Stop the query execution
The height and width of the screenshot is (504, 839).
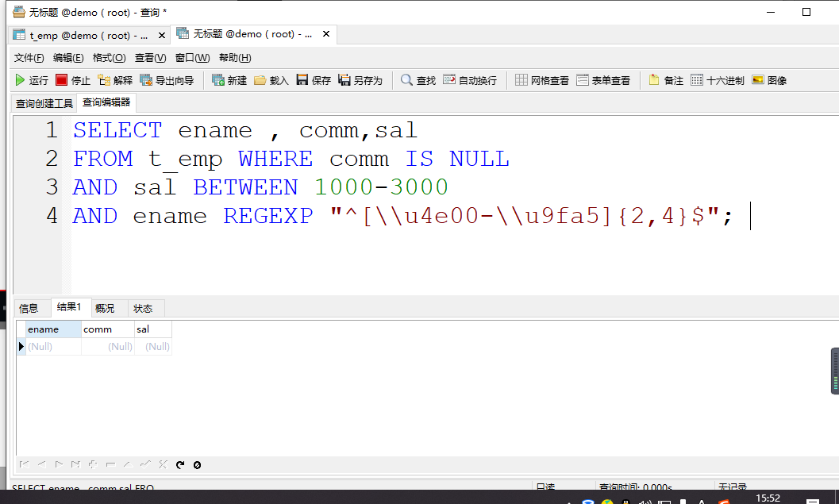(71, 79)
